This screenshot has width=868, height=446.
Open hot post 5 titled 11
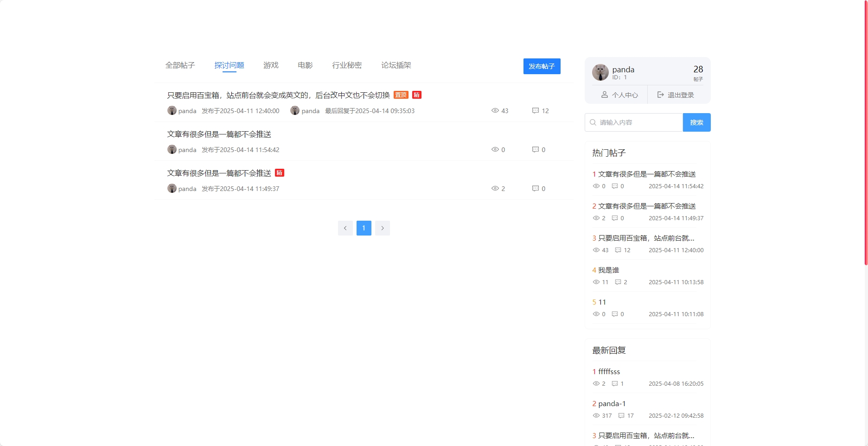point(602,302)
